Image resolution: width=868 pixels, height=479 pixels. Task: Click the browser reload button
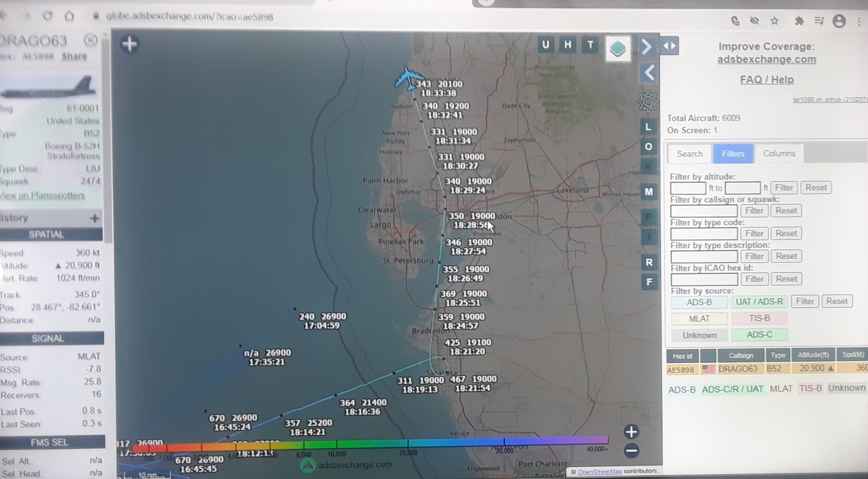click(47, 16)
